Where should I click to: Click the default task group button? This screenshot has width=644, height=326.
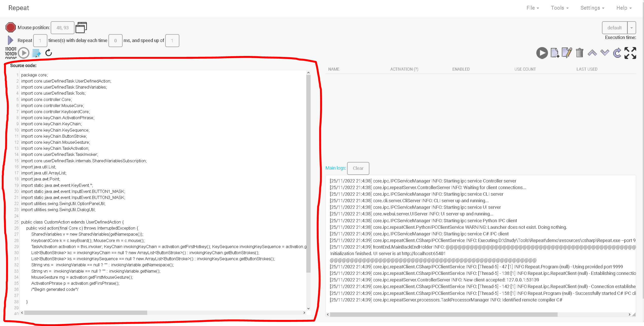click(x=614, y=28)
